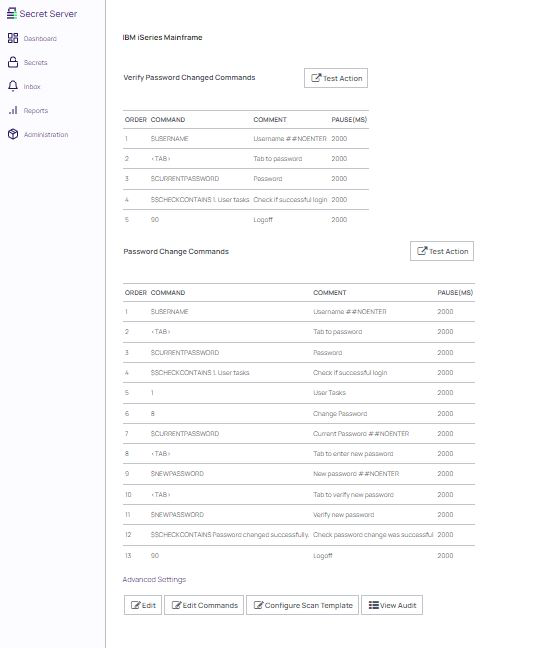The height and width of the screenshot is (648, 559).
Task: Click the Logoff row in Password Change Commands
Action: [x=299, y=555]
